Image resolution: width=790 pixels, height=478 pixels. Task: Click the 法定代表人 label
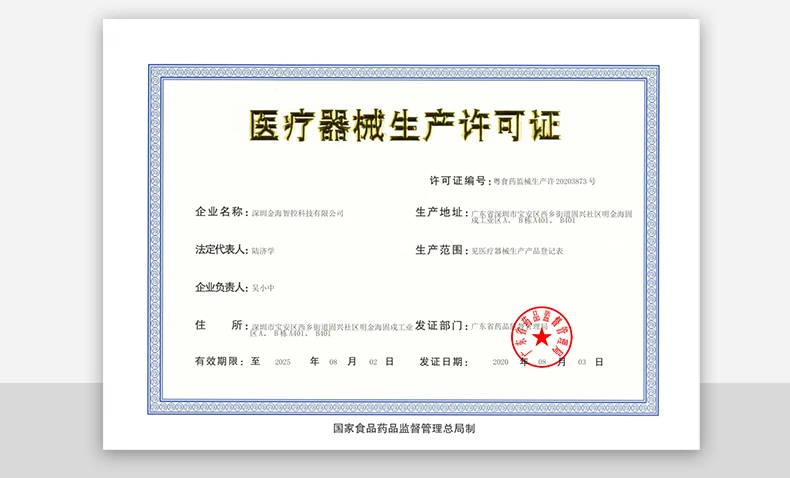click(x=222, y=250)
